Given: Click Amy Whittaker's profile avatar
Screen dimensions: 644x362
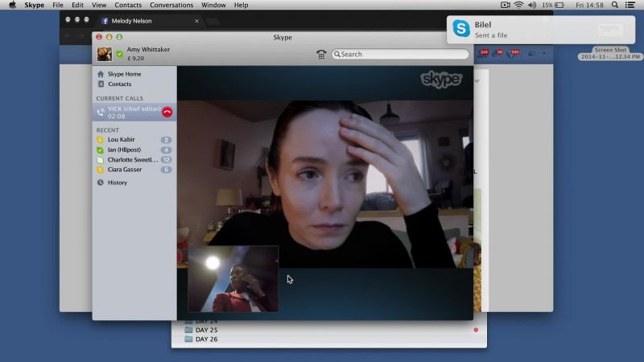Looking at the screenshot, I should pyautogui.click(x=105, y=54).
